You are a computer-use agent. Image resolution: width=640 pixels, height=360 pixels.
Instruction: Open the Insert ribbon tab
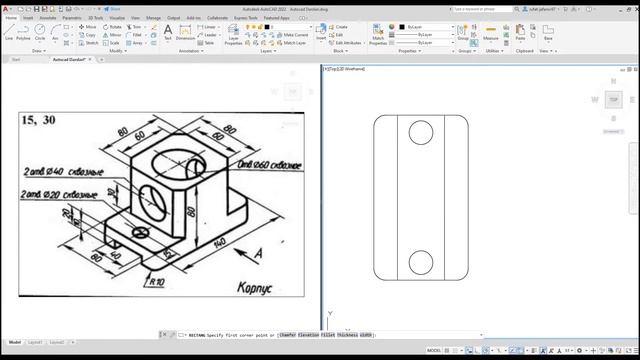(x=28, y=18)
